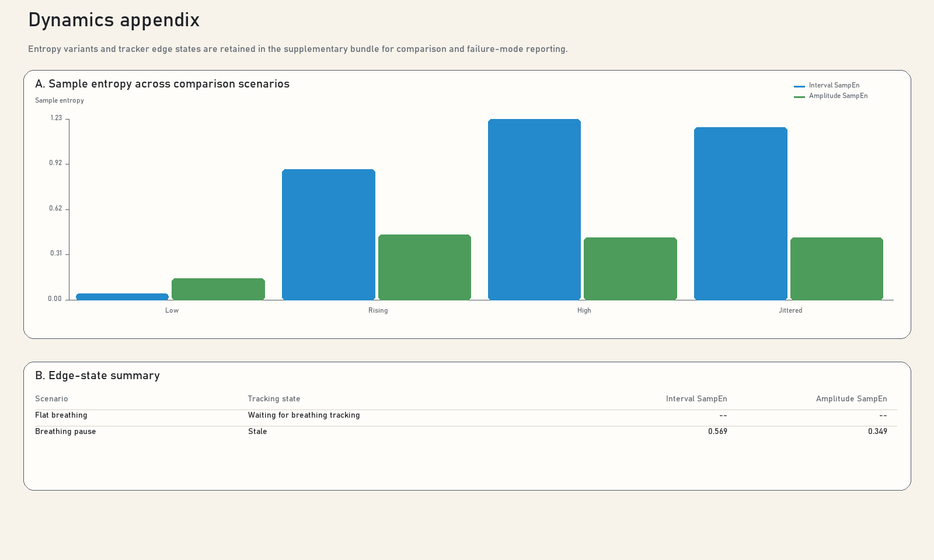Viewport: 934px width, 560px height.
Task: Click the blue Interval bar for Rising
Action: pyautogui.click(x=329, y=235)
